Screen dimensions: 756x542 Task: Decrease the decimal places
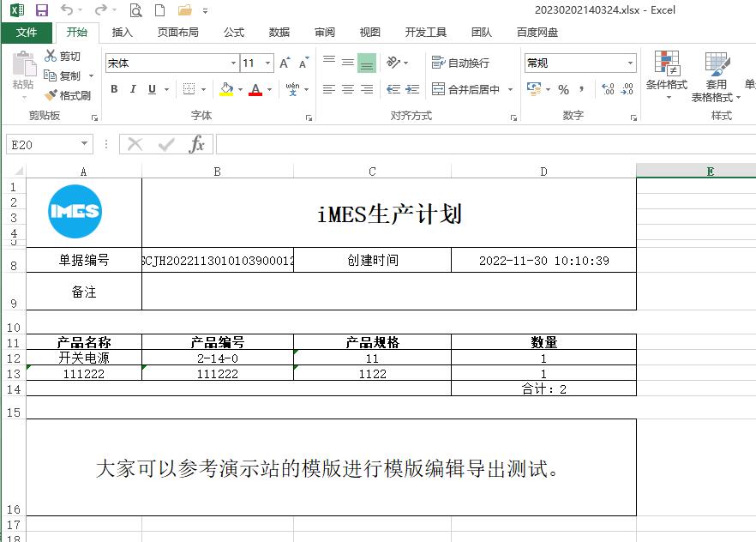point(627,89)
